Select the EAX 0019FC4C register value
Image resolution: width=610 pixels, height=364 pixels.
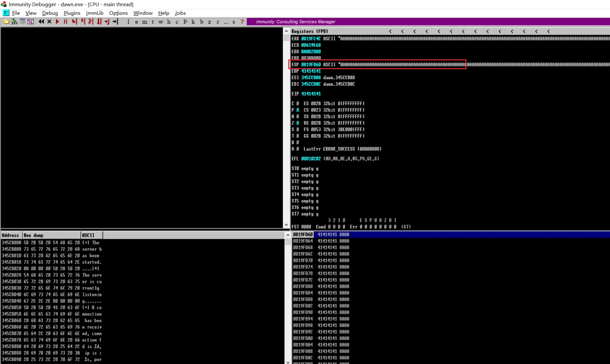pos(311,39)
